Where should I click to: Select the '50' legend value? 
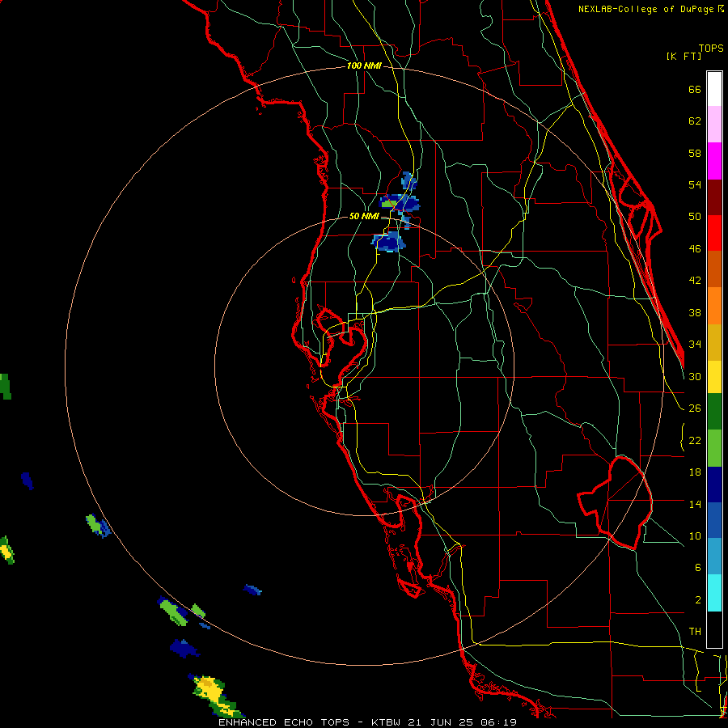[x=695, y=217]
